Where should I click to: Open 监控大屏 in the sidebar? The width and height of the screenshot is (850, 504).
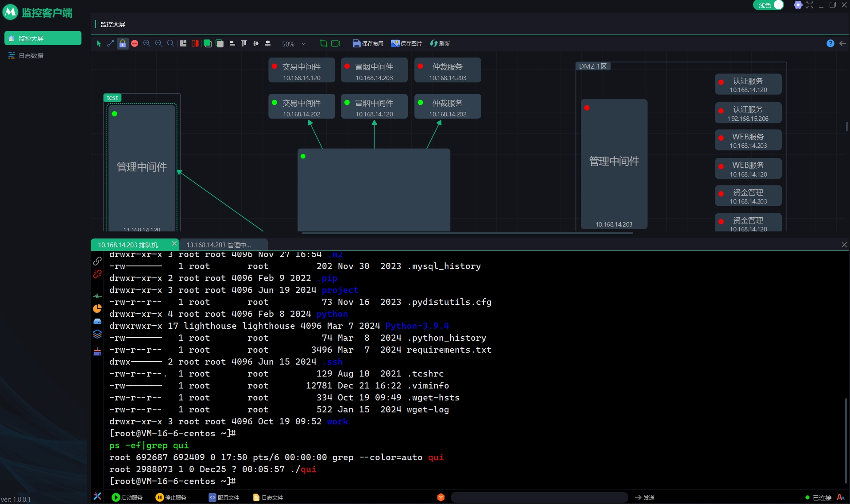(43, 38)
